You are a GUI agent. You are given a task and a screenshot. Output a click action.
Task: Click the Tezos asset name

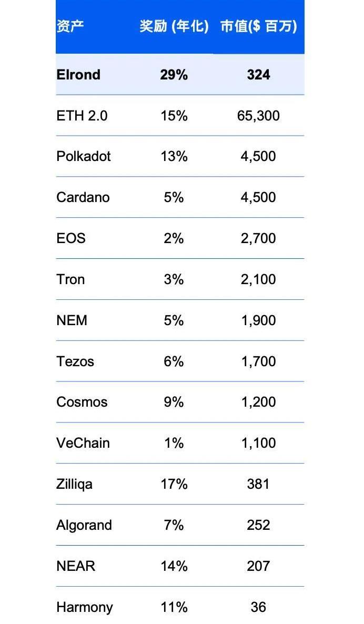(x=76, y=361)
